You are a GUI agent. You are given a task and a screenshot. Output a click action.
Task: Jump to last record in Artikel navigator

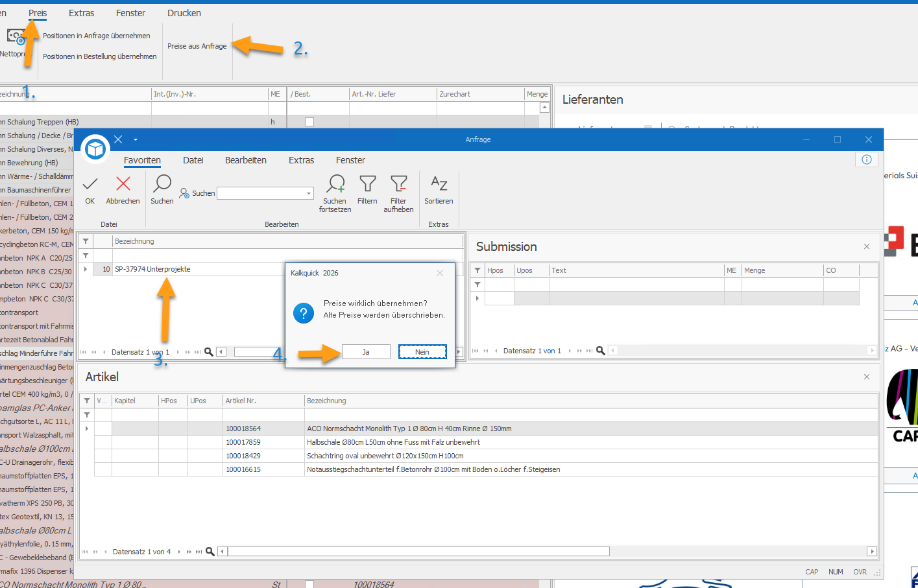tap(198, 552)
